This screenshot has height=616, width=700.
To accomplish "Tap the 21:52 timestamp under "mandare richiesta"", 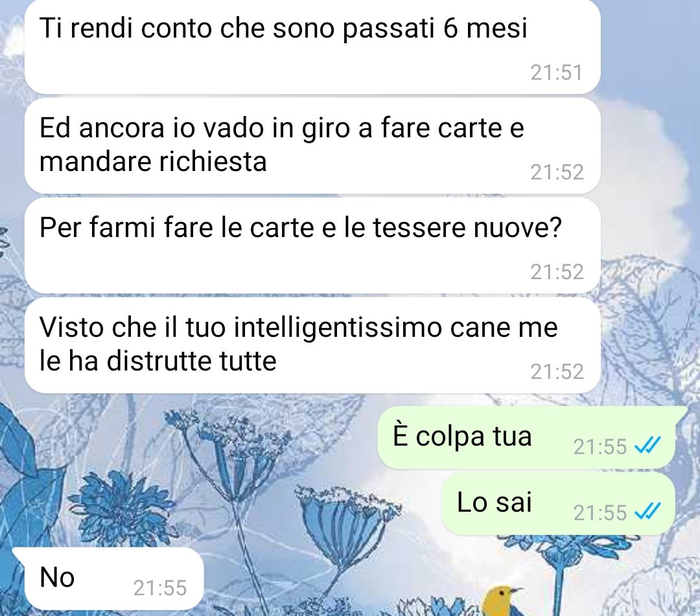I will tap(557, 172).
